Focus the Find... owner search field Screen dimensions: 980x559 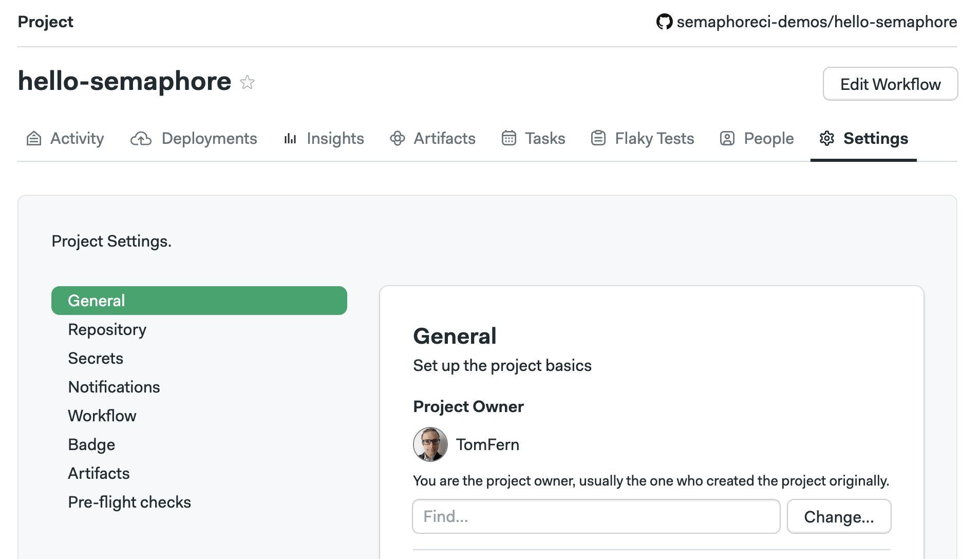596,516
